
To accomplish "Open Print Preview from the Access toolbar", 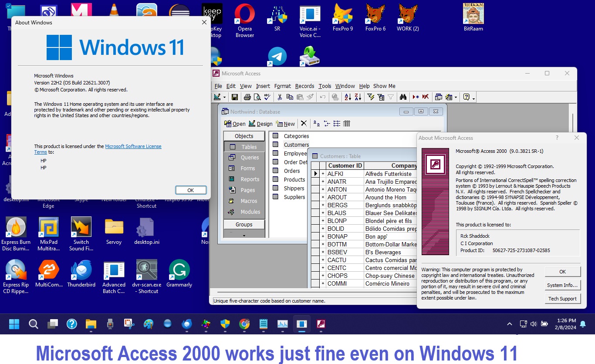I will pos(257,97).
